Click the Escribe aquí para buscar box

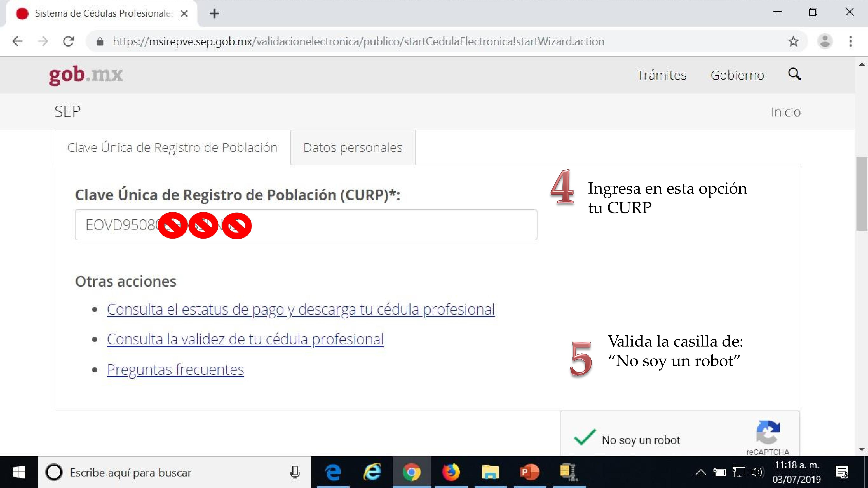pyautogui.click(x=174, y=472)
